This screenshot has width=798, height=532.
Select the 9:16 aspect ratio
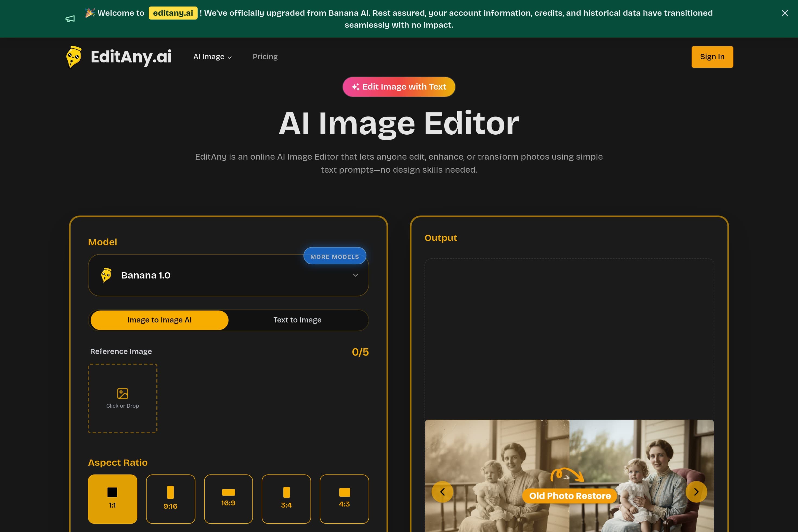pos(170,499)
